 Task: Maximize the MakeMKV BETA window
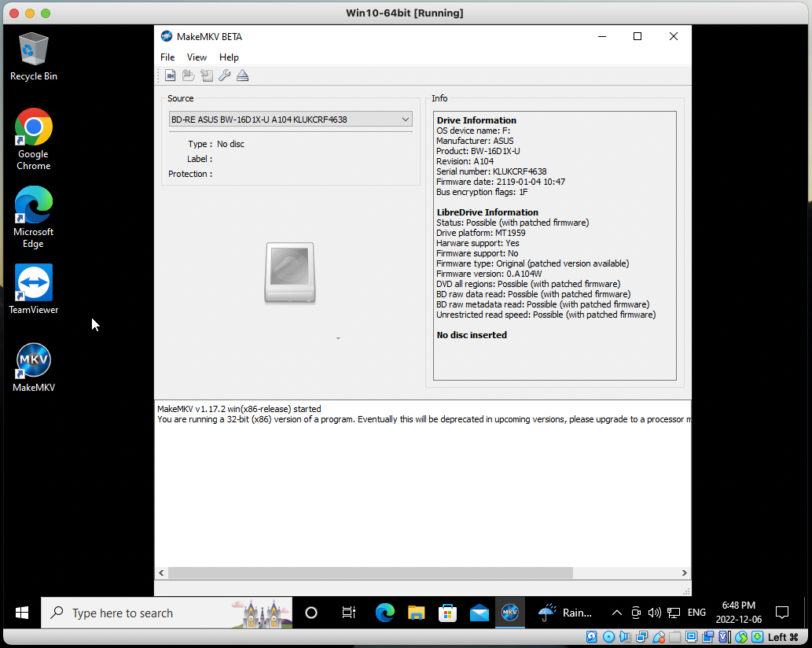637,36
